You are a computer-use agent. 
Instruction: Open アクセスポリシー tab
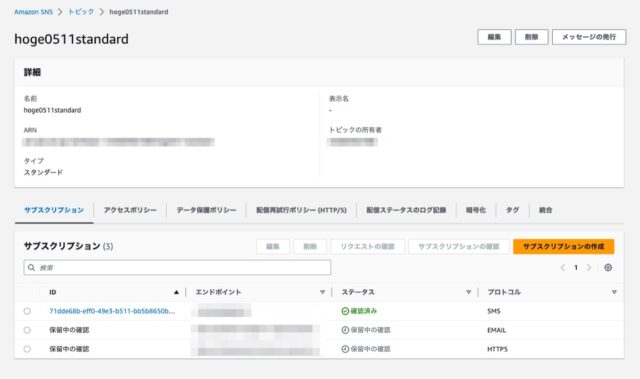[130, 210]
